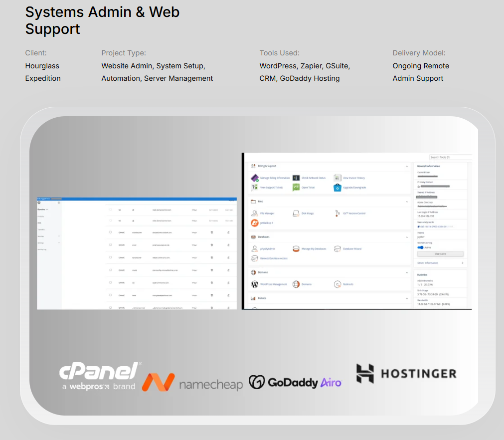
Task: Open the Manage Billing Information icon
Action: [255, 178]
